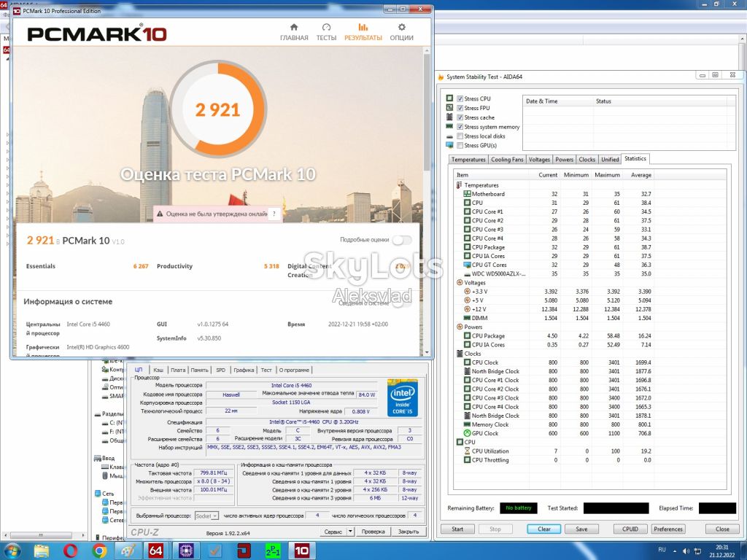
Task: Open the Графика tab in CPU-Z
Action: click(x=244, y=370)
